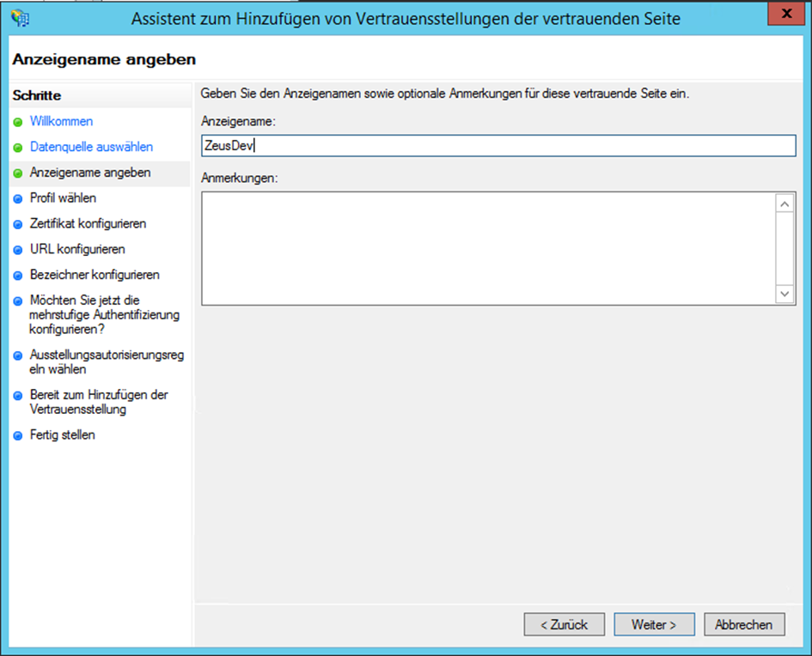Click the Zurück button
812x656 pixels.
(565, 624)
